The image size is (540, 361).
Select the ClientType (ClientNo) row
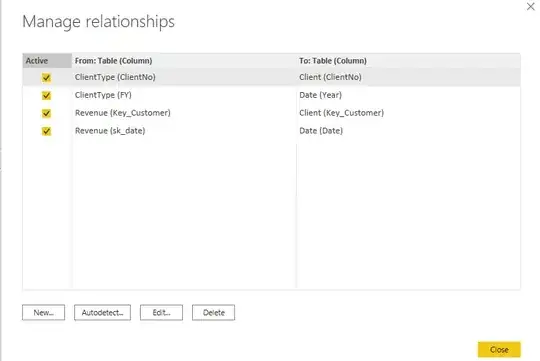271,77
